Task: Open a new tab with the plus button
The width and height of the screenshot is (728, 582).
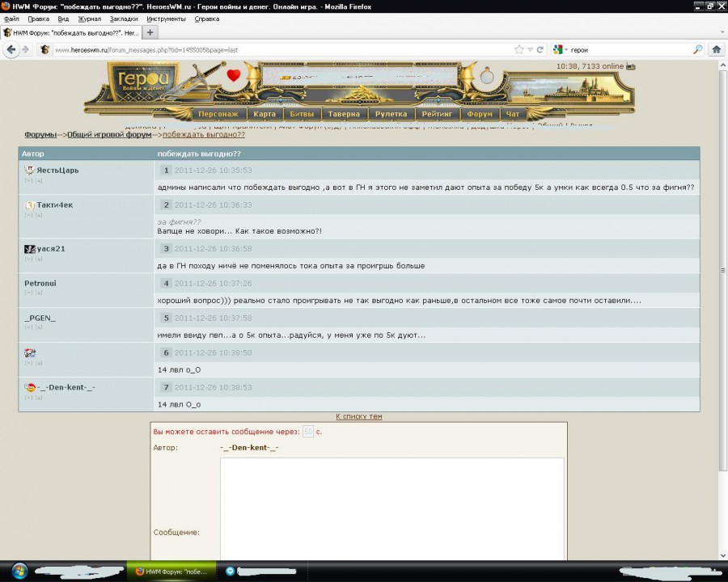Action: [x=150, y=32]
